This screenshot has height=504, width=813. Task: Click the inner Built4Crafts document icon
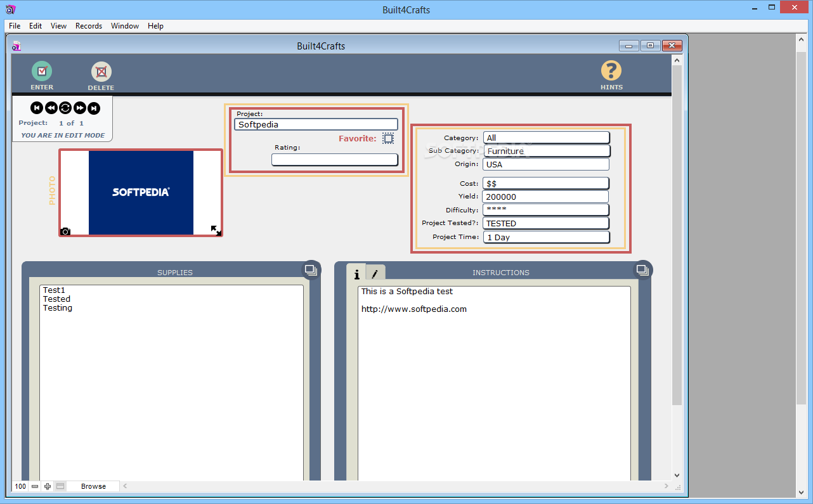click(17, 46)
